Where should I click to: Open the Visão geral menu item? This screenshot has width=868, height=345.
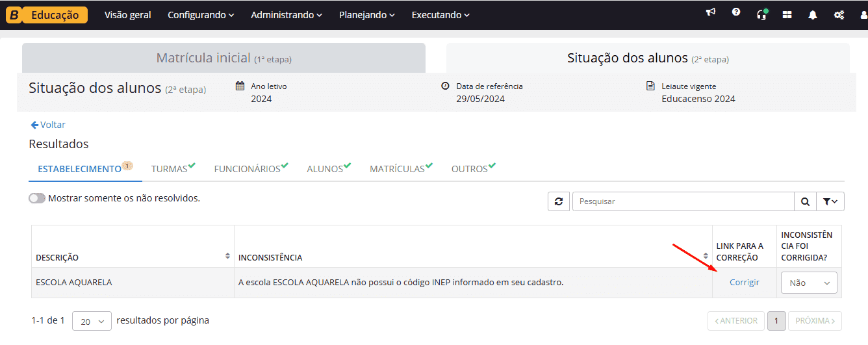tap(128, 15)
